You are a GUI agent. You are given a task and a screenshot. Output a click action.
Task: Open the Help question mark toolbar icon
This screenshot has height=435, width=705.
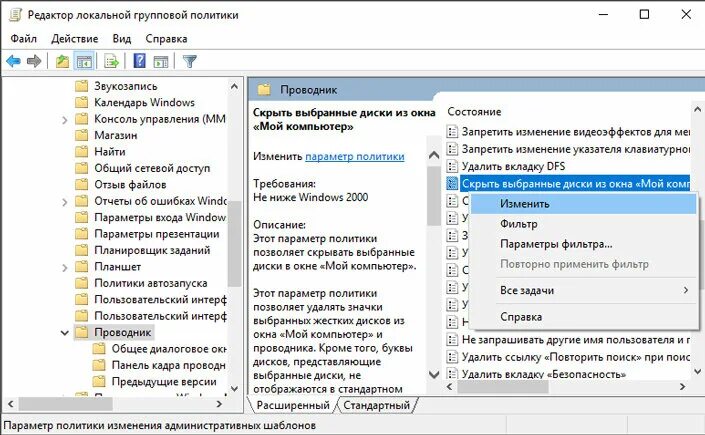pos(140,61)
